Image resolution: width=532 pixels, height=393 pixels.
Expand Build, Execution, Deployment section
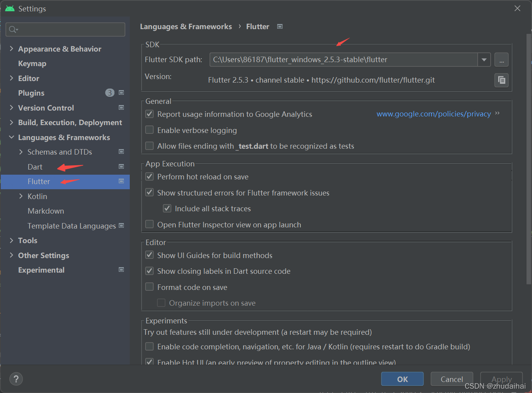(11, 122)
